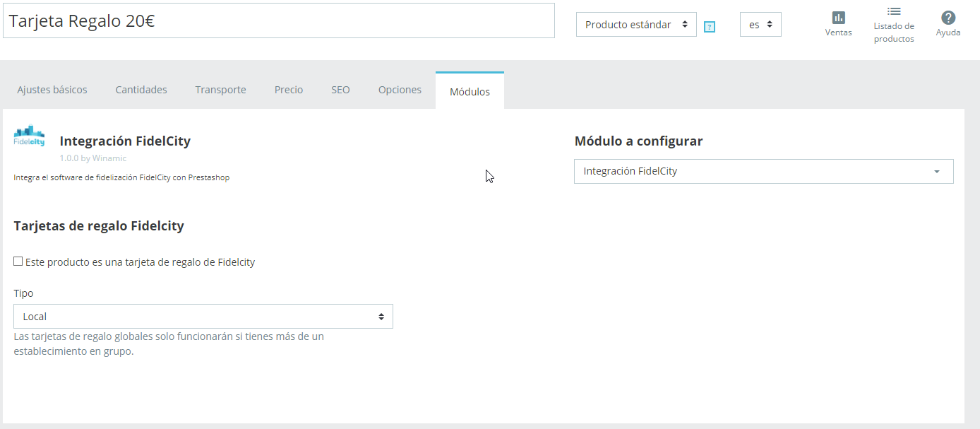Expand the Módulo a configurar dropdown
This screenshot has width=980, height=429.
[763, 171]
